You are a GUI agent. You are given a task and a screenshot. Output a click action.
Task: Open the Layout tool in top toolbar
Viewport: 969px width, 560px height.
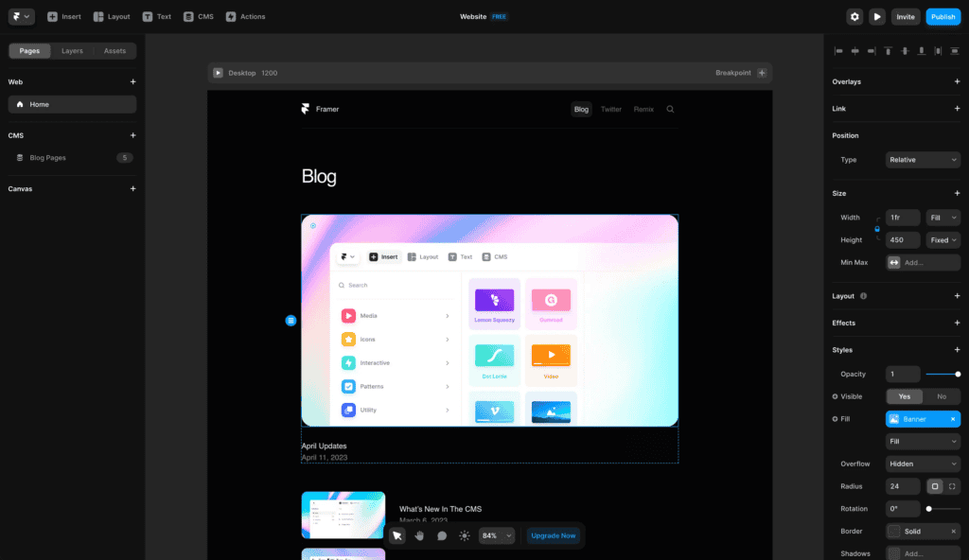pyautogui.click(x=112, y=17)
